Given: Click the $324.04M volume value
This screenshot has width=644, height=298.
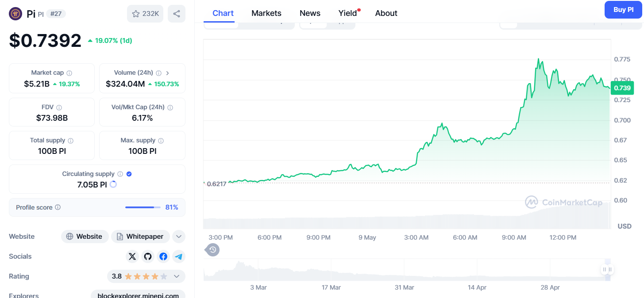Looking at the screenshot, I should tap(125, 84).
